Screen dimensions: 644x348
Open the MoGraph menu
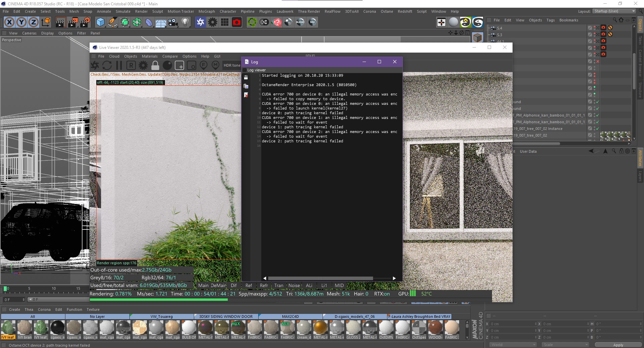207,11
